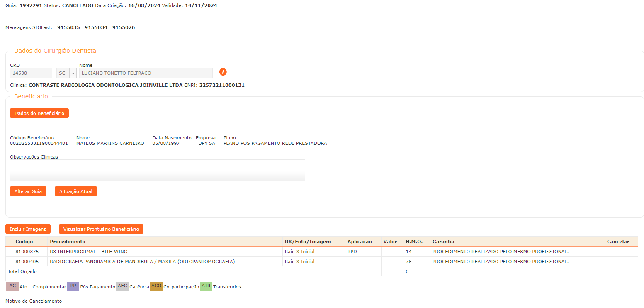
Task: Click the Total Orçado label
Action: tap(22, 271)
